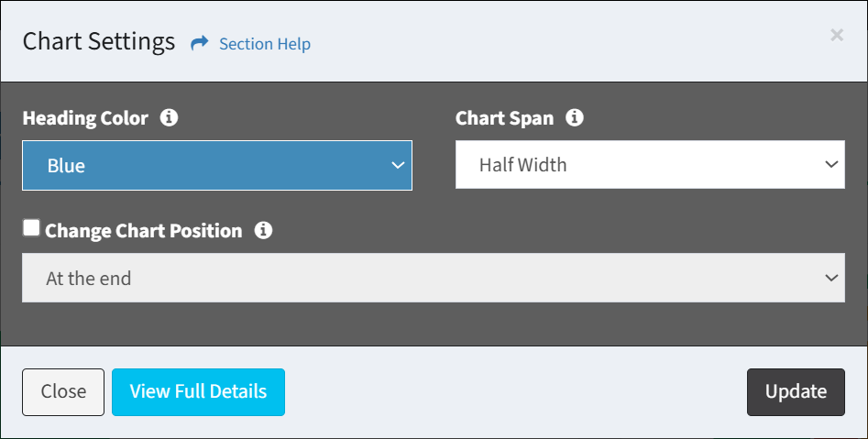Click the chevron on the Blue selector
Viewport: 868px width, 439px height.
(398, 165)
